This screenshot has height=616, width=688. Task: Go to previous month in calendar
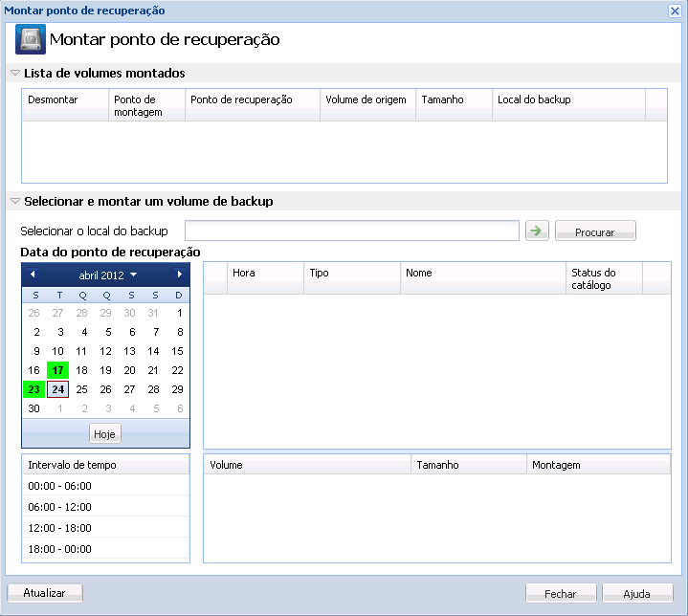[33, 275]
